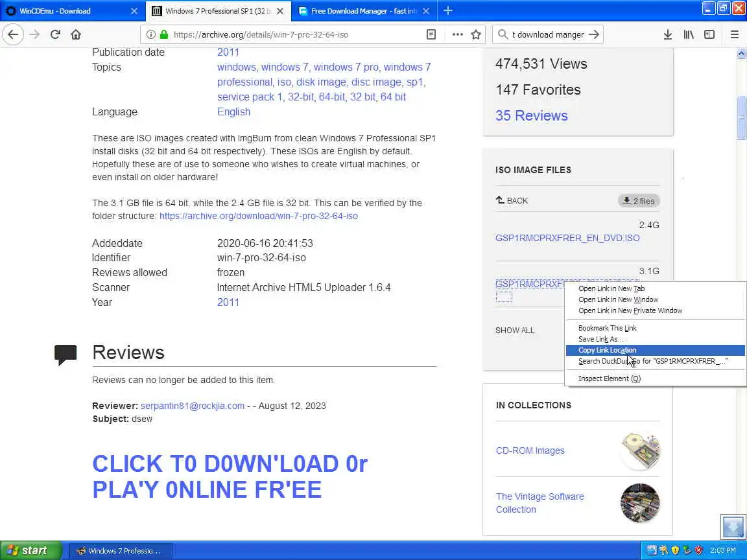Image resolution: width=747 pixels, height=560 pixels.
Task: Click the English language link
Action: coord(233,112)
